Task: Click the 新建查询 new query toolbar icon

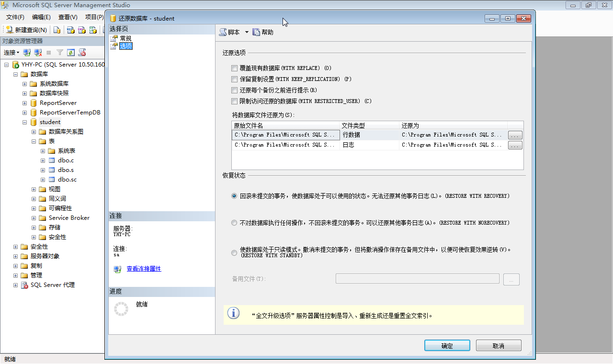Action: tap(9, 30)
